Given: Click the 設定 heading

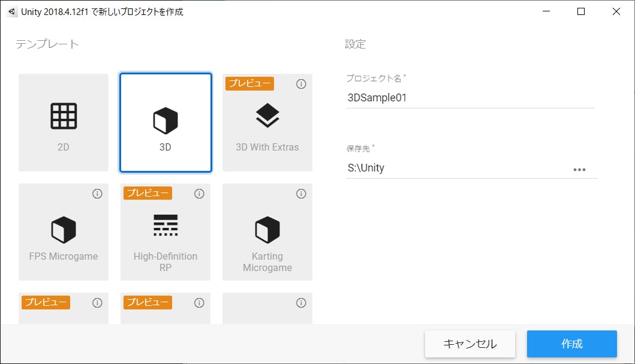Looking at the screenshot, I should coord(355,44).
